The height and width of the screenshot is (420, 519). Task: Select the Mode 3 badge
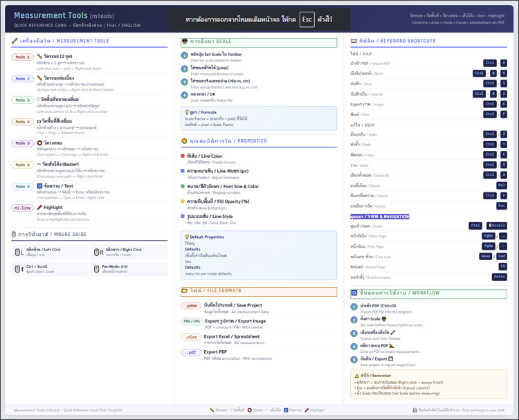[22, 100]
